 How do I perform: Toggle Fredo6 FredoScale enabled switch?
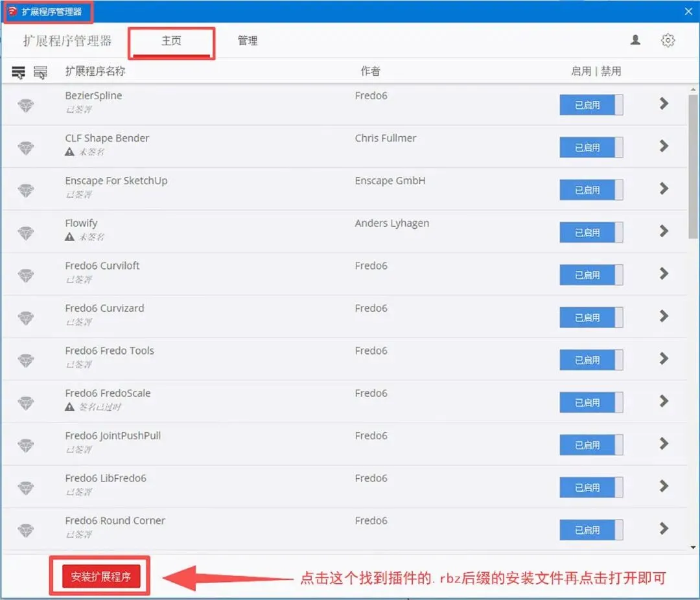[x=591, y=402]
